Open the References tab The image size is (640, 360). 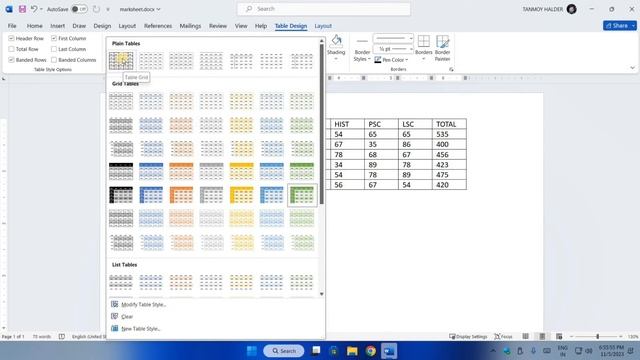click(158, 26)
